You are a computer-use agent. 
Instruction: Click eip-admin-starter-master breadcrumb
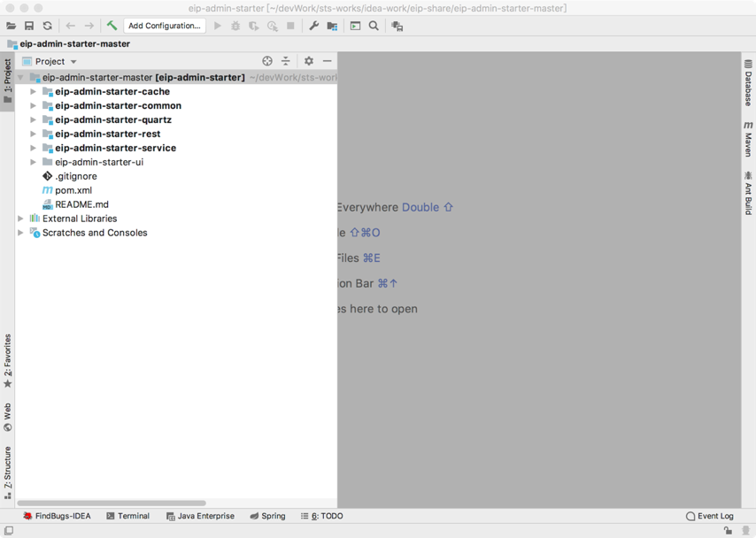pyautogui.click(x=68, y=44)
